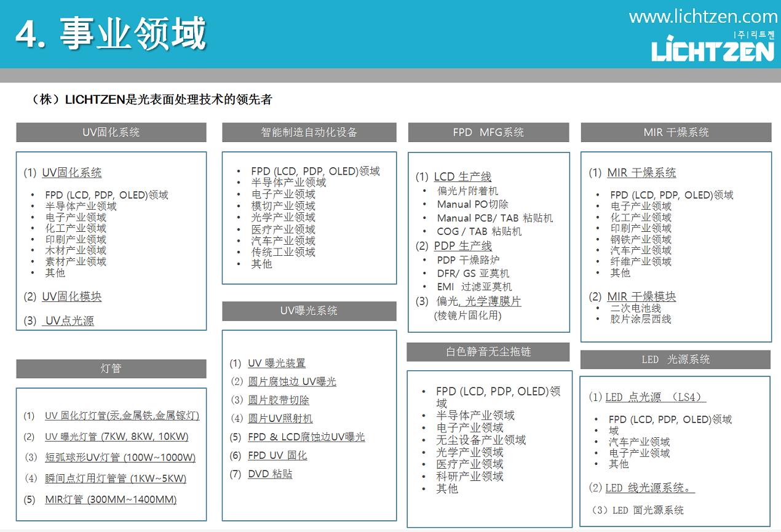This screenshot has height=532, width=781.
Task: Click the 钢铁产业领域 bullet
Action: (641, 239)
